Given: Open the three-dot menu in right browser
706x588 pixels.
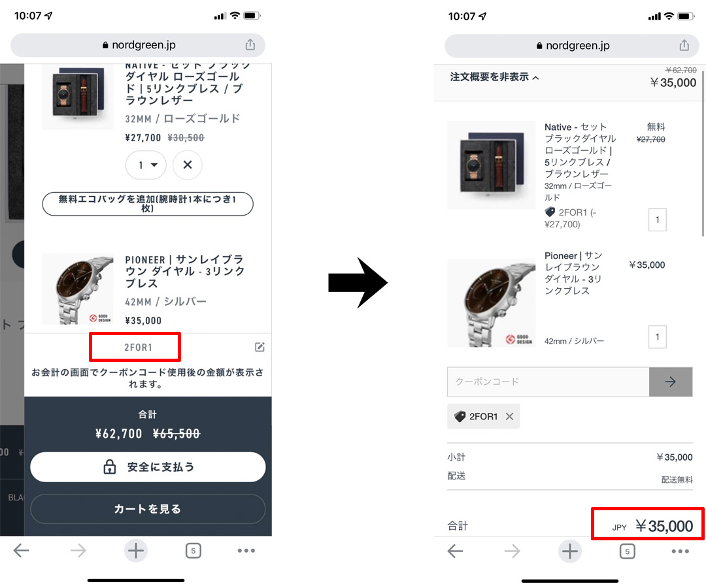Looking at the screenshot, I should [x=681, y=551].
